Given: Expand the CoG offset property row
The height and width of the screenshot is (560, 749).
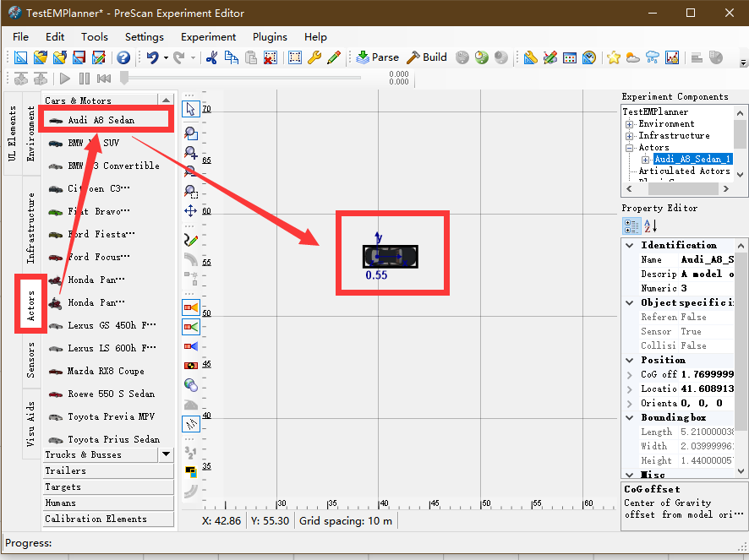Looking at the screenshot, I should [x=630, y=375].
